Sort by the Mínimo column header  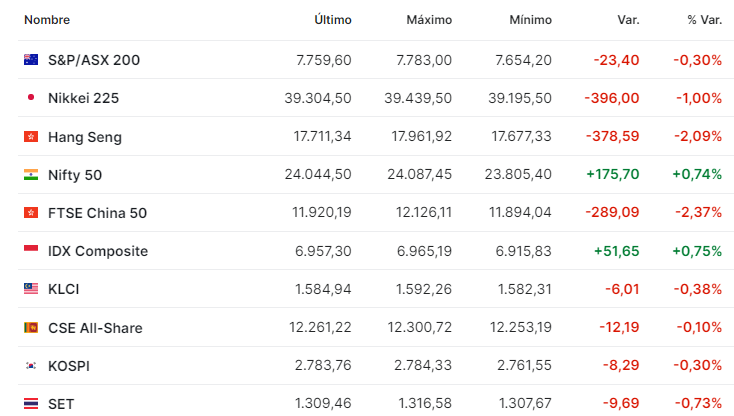pyautogui.click(x=530, y=20)
